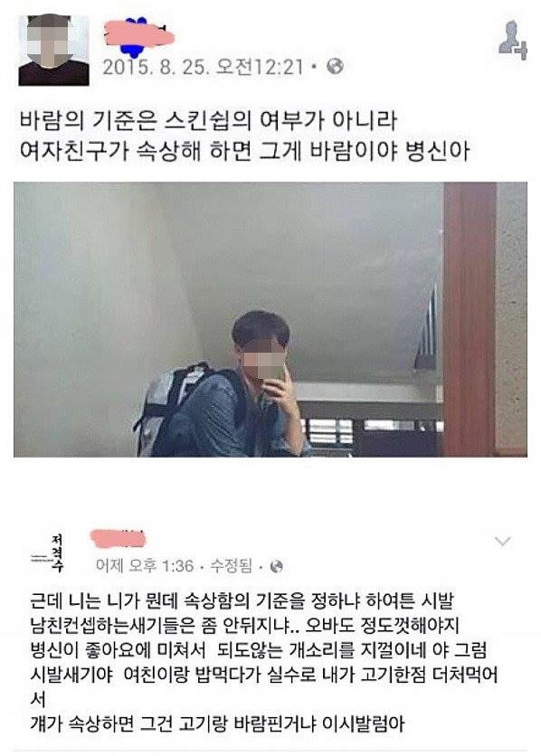Click the line starting 시발새기야 여친이랑
This screenshot has width=541, height=756.
264,675
